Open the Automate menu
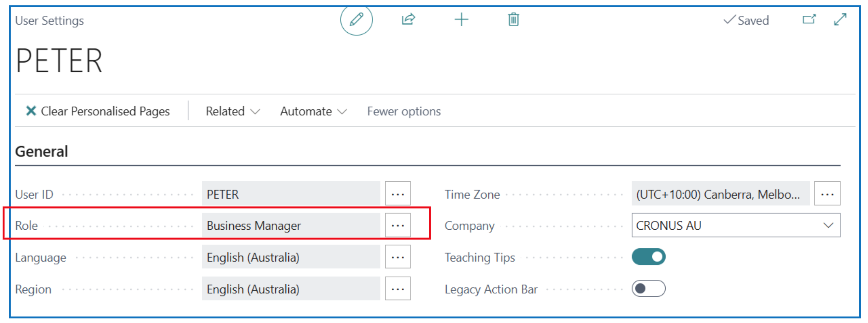Screen dimensions: 868x323 (x=313, y=111)
